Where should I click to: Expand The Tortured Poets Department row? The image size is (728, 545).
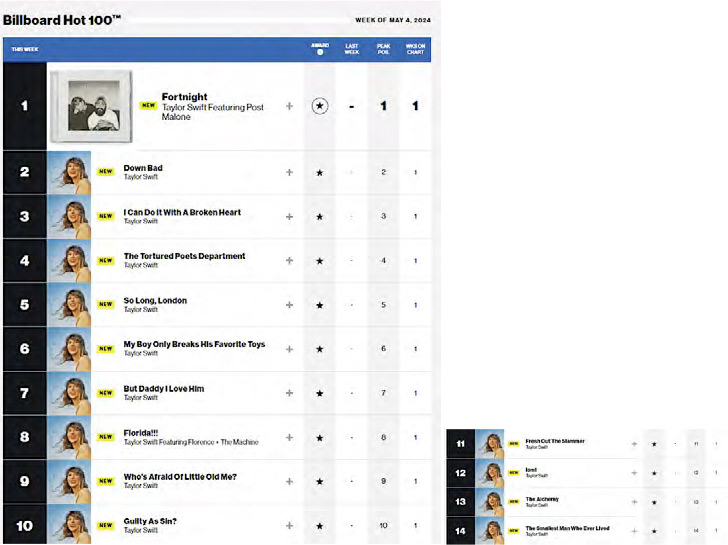coord(289,260)
